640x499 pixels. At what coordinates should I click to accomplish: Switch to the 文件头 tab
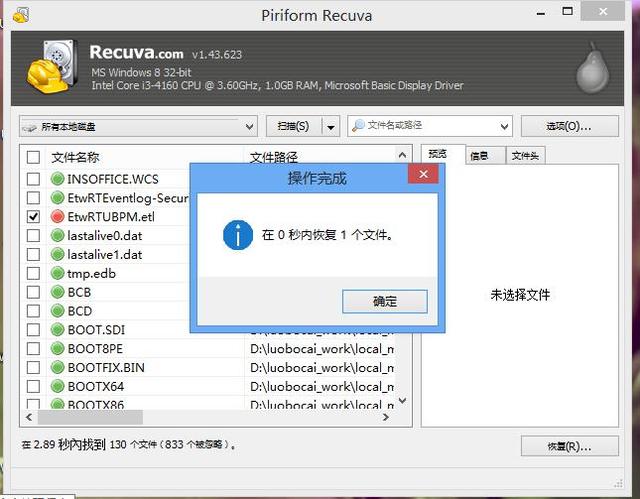pos(524,155)
